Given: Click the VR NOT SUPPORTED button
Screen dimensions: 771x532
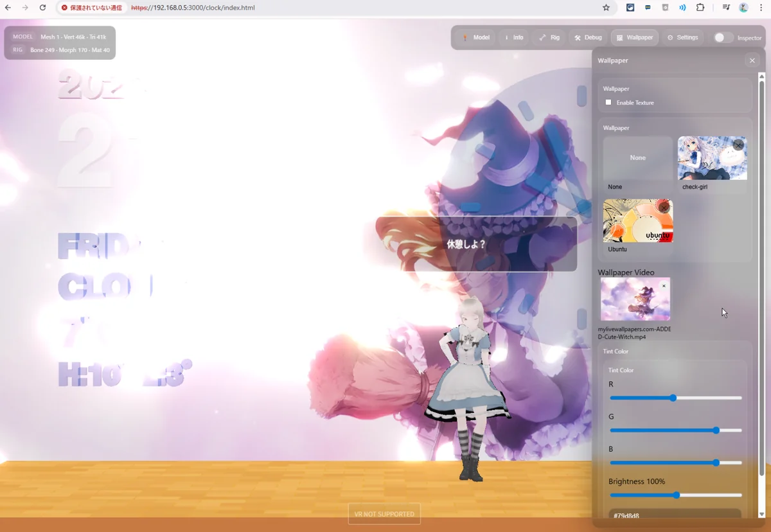Looking at the screenshot, I should pyautogui.click(x=384, y=514).
